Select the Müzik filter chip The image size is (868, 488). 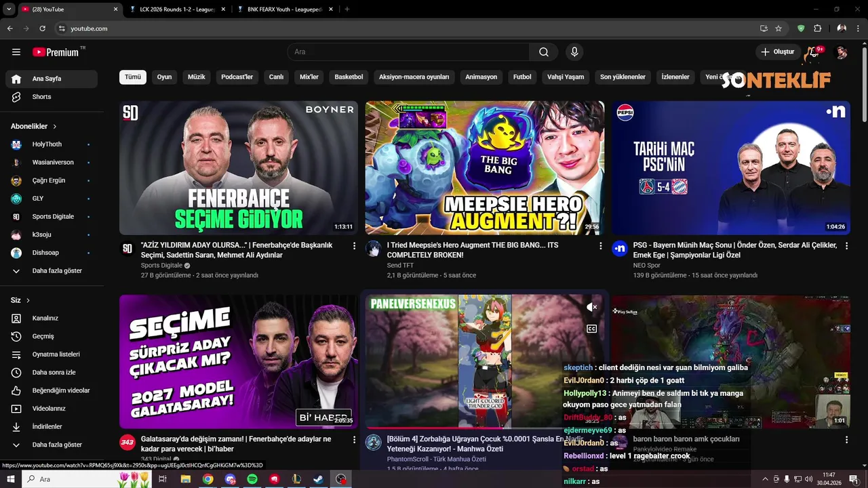(x=196, y=77)
